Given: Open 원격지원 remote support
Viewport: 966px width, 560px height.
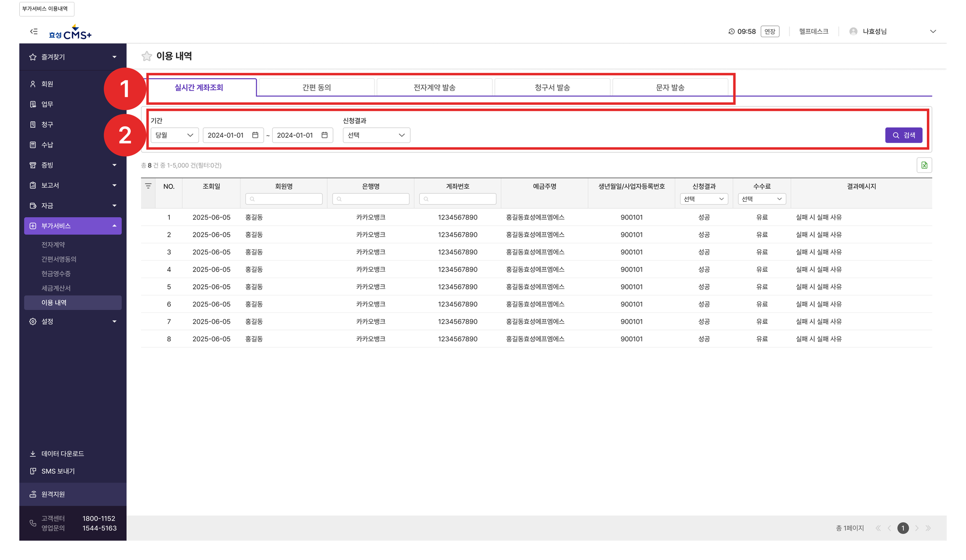Looking at the screenshot, I should coord(73,494).
